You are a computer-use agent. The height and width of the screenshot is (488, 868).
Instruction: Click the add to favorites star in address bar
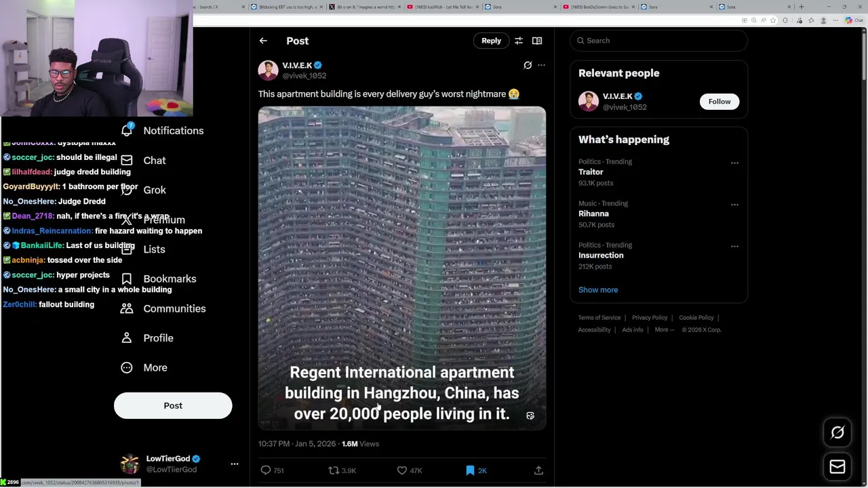[772, 20]
